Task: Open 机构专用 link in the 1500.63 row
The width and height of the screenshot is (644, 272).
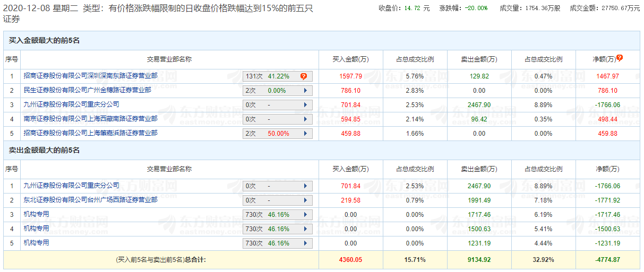Action: point(36,229)
